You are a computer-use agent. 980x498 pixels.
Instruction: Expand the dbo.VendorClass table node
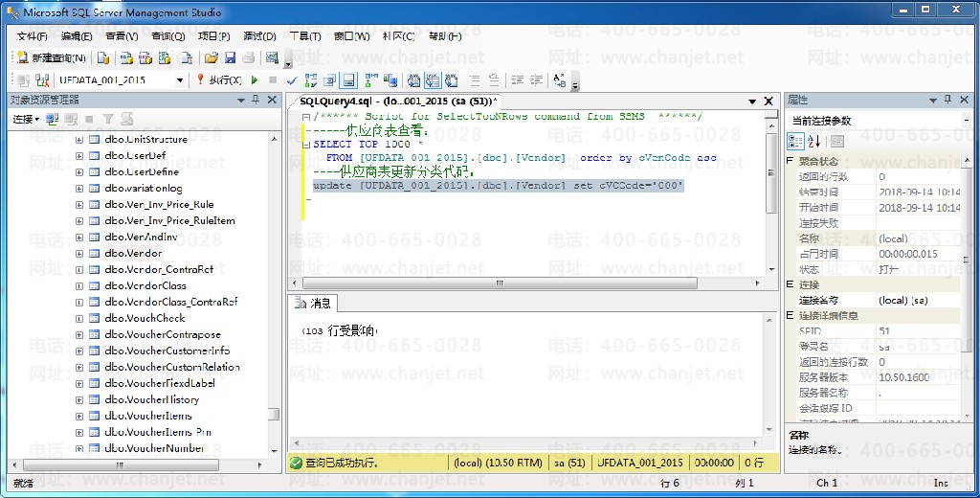(79, 286)
